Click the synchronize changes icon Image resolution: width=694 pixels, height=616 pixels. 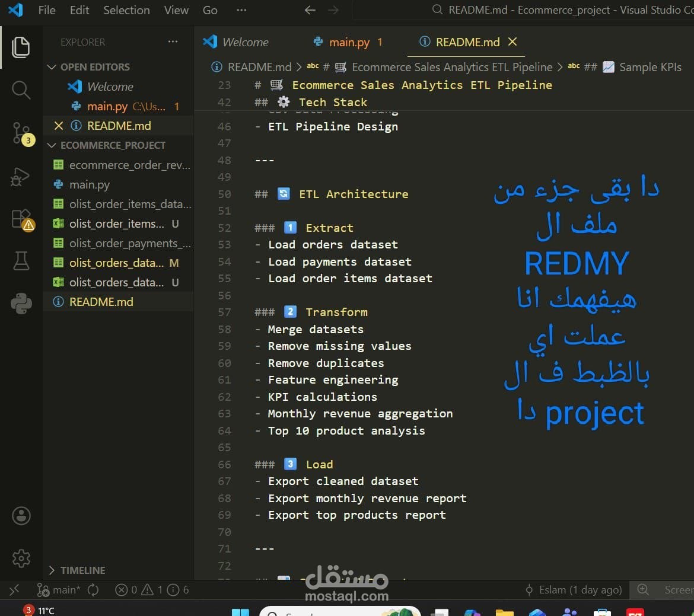click(x=93, y=589)
